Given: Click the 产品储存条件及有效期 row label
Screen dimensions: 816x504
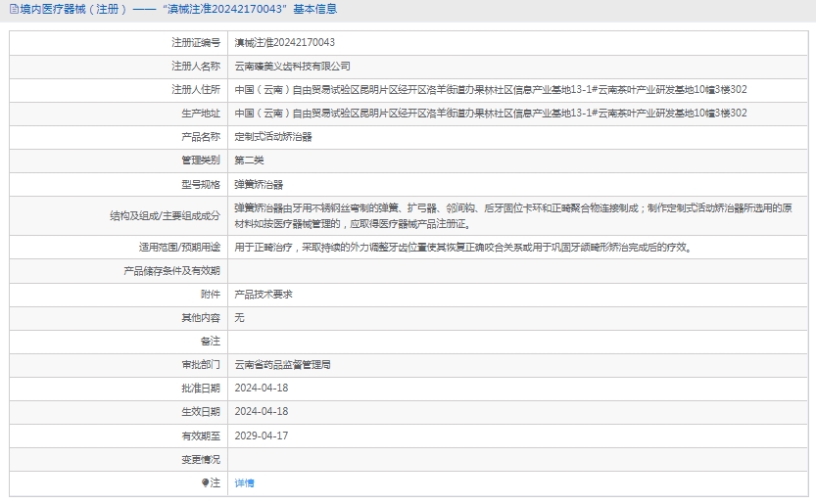Looking at the screenshot, I should coord(171,271).
